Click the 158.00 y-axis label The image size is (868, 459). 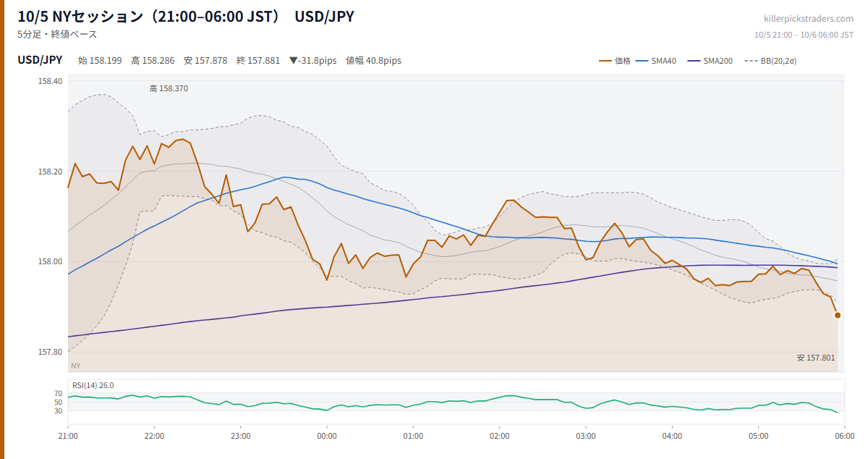pyautogui.click(x=51, y=261)
